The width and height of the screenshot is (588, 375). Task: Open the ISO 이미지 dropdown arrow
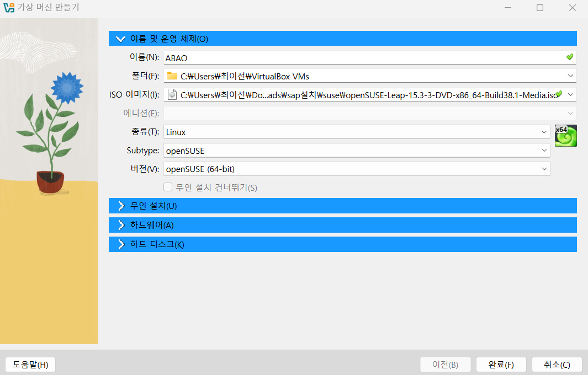(570, 95)
